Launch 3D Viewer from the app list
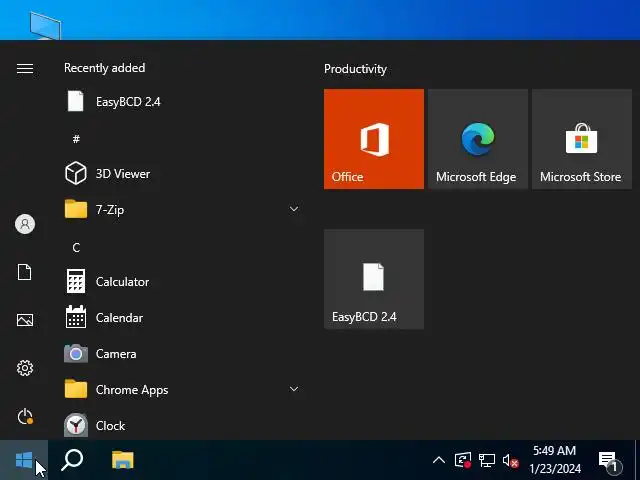This screenshot has width=640, height=480. [181, 173]
